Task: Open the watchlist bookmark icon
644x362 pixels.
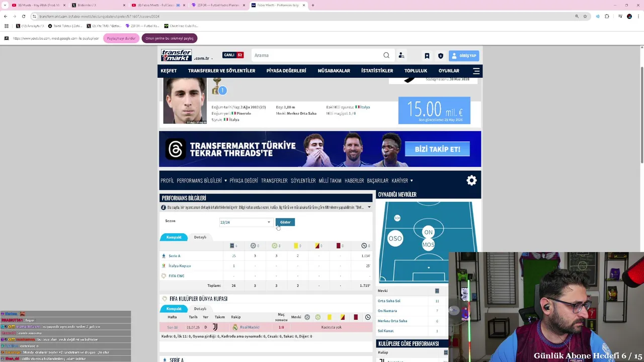Action: (x=427, y=56)
